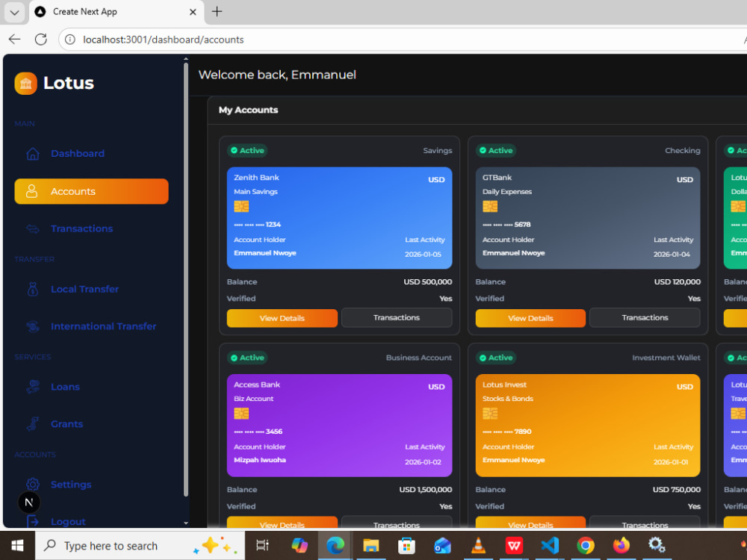Click View Details for Zenith Bank savings
747x560 pixels.
tap(282, 318)
